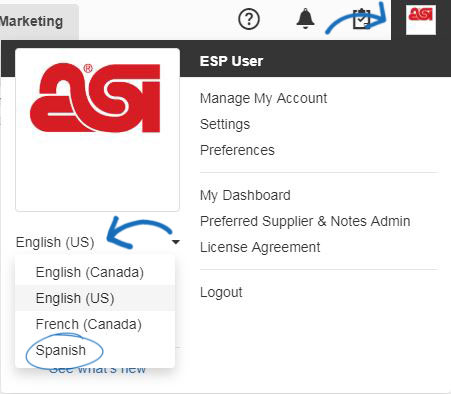Image resolution: width=451 pixels, height=394 pixels.
Task: Choose French (Canada) language option
Action: pyautogui.click(x=95, y=324)
